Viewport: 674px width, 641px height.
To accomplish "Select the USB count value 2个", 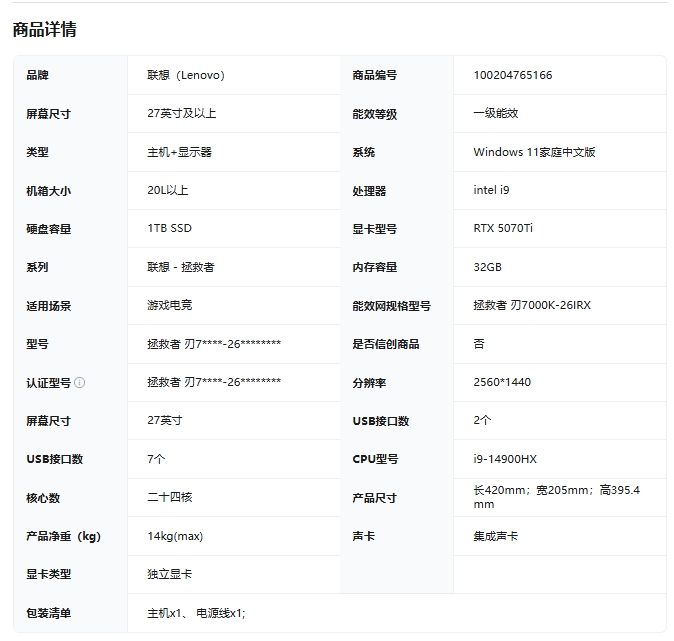I will (x=482, y=420).
